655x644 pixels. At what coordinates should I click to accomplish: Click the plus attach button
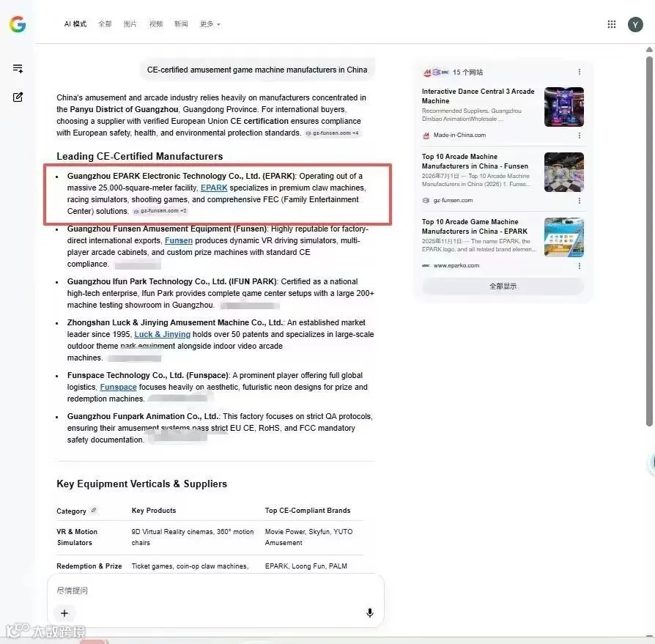[x=64, y=612]
